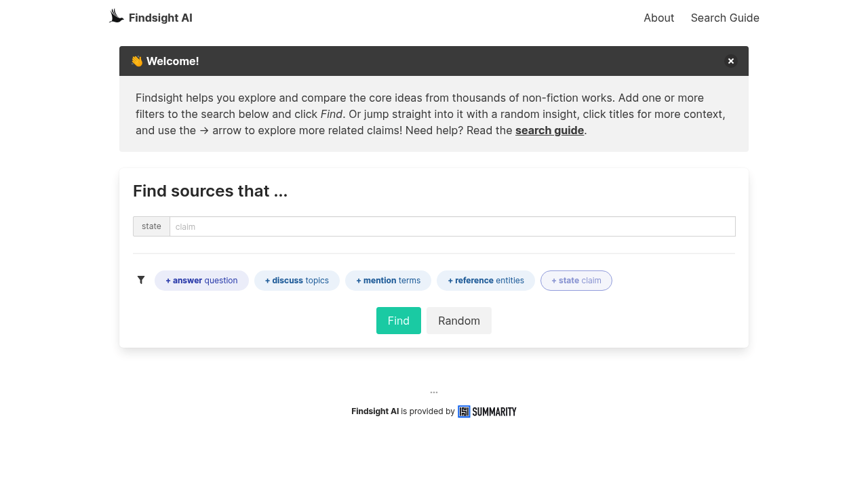
Task: Click the waving hand emoji in the banner
Action: coord(138,60)
